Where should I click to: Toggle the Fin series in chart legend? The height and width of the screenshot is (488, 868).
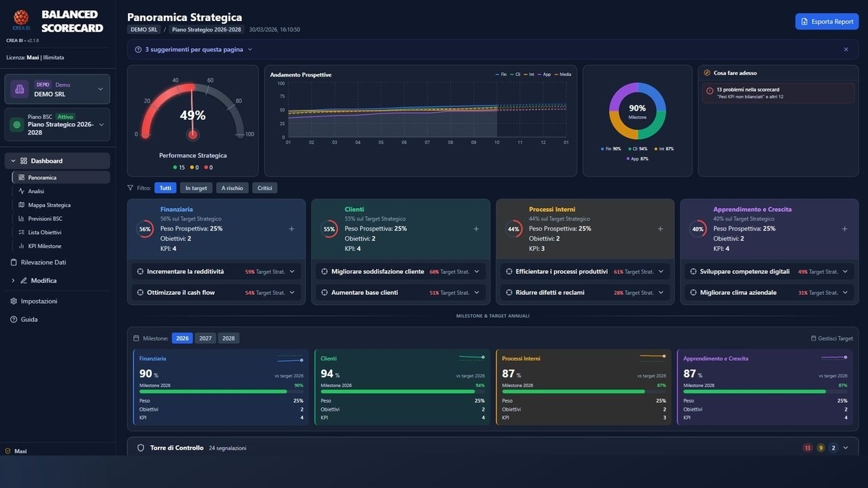501,74
